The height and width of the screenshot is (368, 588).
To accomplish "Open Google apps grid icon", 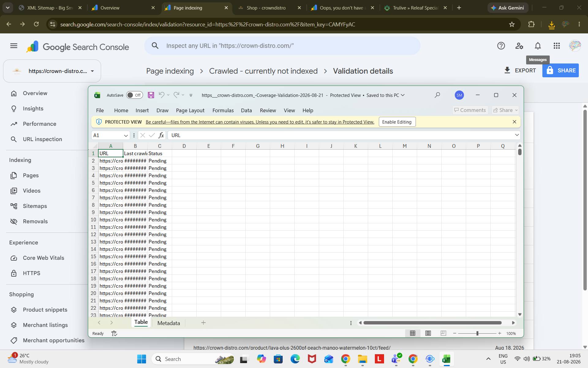I will pos(557,46).
